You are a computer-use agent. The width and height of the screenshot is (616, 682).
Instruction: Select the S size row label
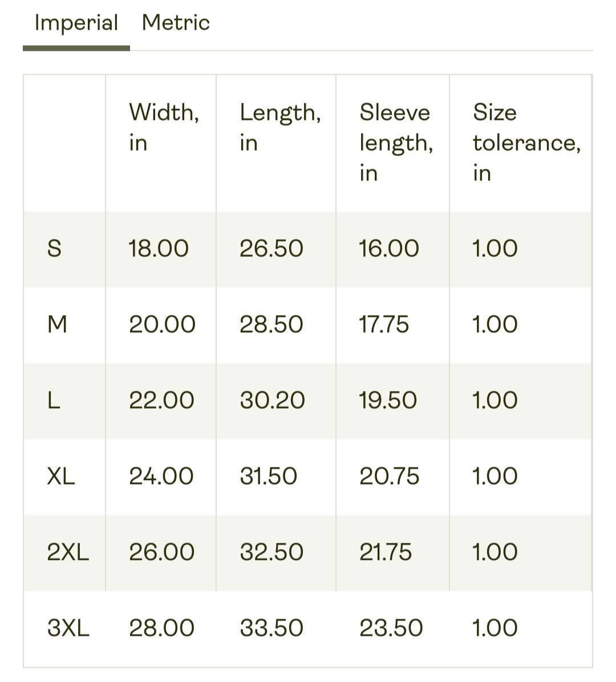(x=54, y=249)
